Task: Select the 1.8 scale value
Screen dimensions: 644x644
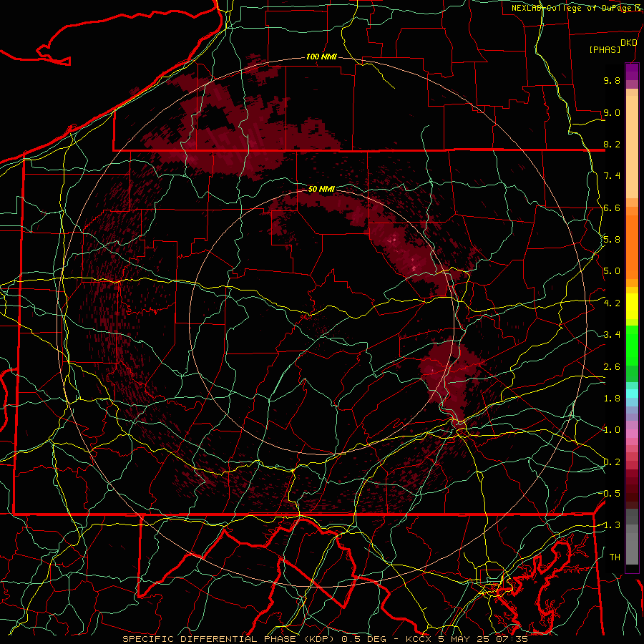Action: [612, 399]
